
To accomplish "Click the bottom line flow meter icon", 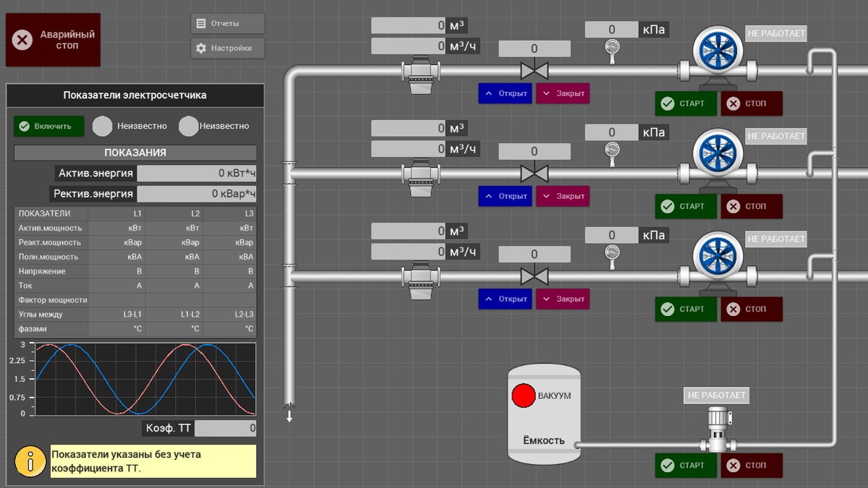I will tap(420, 278).
